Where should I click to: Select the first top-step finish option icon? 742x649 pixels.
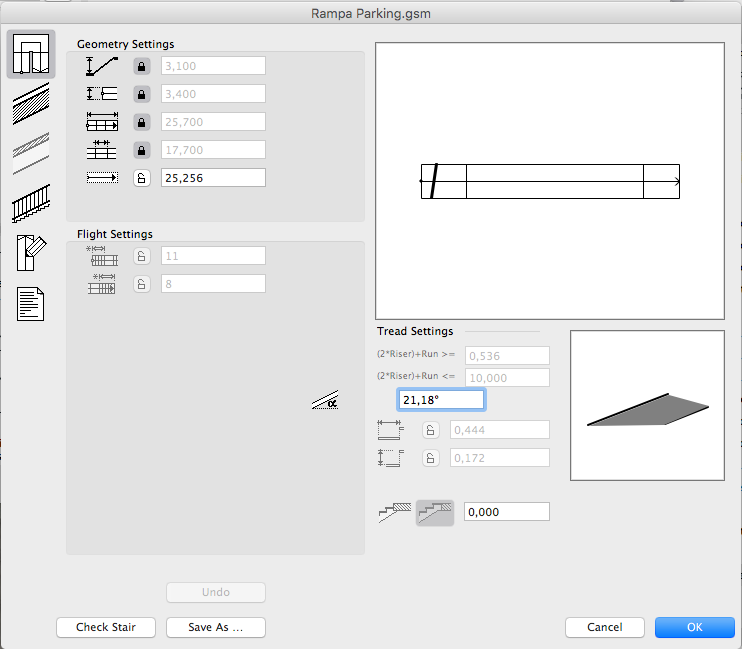[395, 513]
